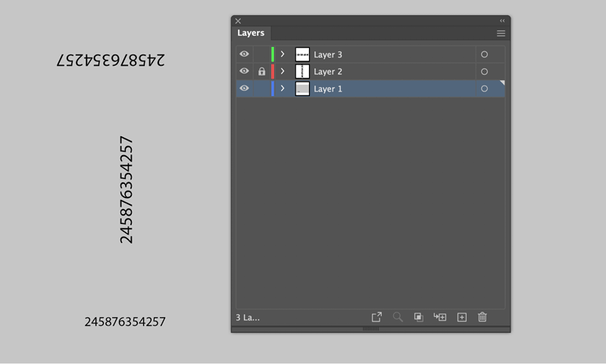The height and width of the screenshot is (364, 606).
Task: Click green color bar of Layer 3
Action: tap(273, 54)
